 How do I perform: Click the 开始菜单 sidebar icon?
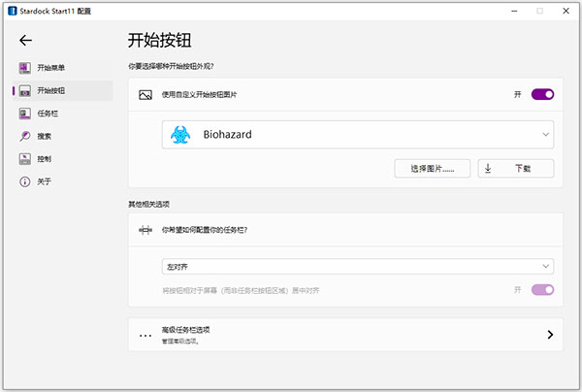coord(25,68)
